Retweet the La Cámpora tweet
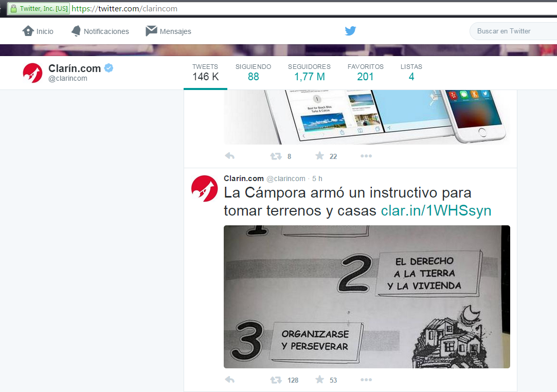This screenshot has height=392, width=557. [x=276, y=379]
